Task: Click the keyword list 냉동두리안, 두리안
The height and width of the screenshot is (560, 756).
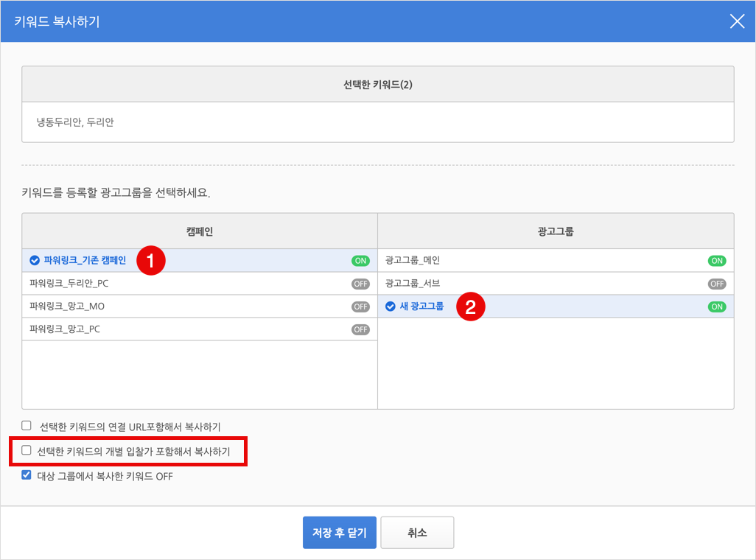Action: (x=75, y=122)
